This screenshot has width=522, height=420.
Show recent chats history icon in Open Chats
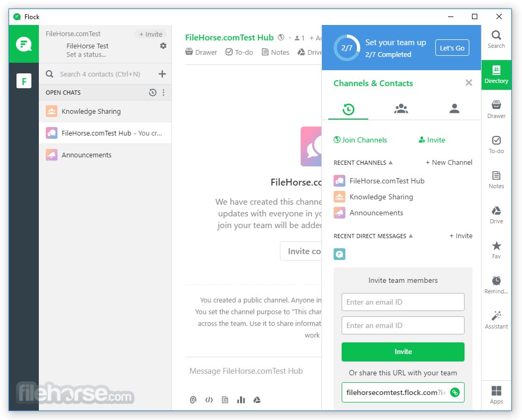point(153,93)
